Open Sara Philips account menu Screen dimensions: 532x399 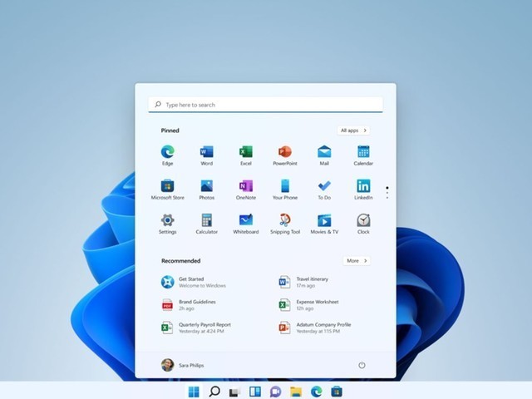tap(183, 365)
